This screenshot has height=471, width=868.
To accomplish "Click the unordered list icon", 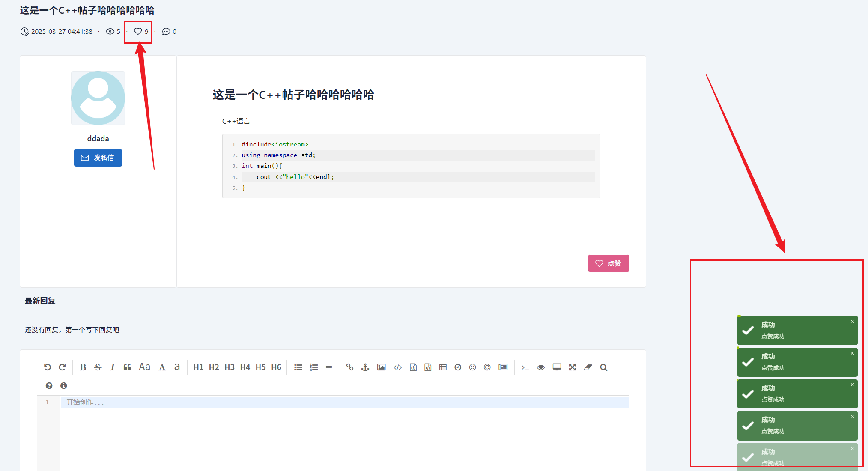I will click(298, 367).
